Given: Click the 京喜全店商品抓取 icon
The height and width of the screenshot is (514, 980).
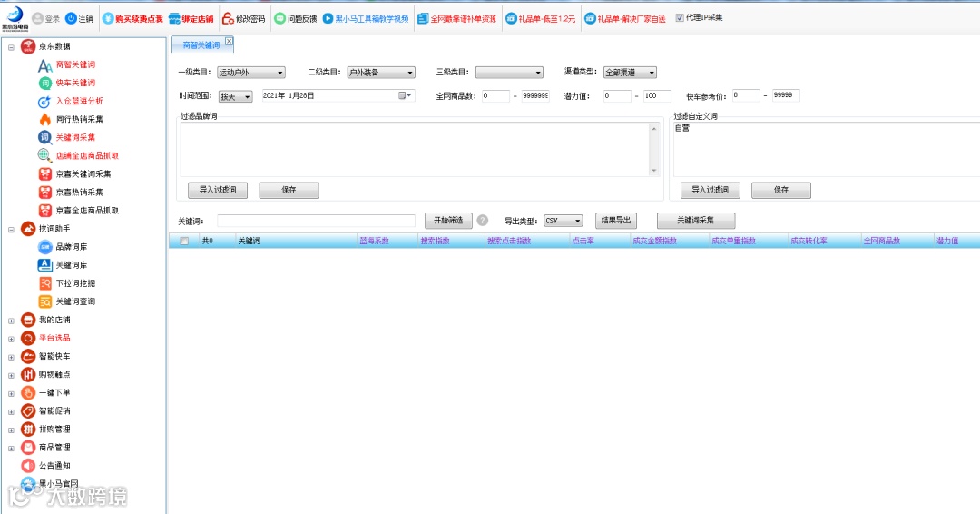Looking at the screenshot, I should coord(45,210).
